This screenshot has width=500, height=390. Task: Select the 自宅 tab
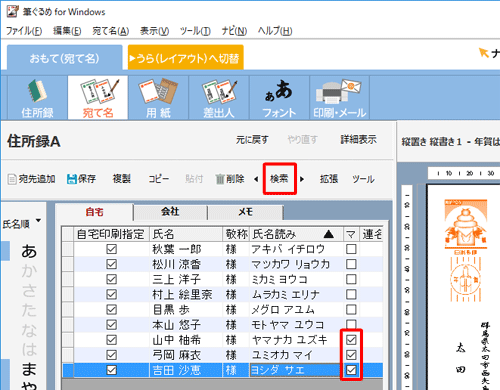[95, 212]
